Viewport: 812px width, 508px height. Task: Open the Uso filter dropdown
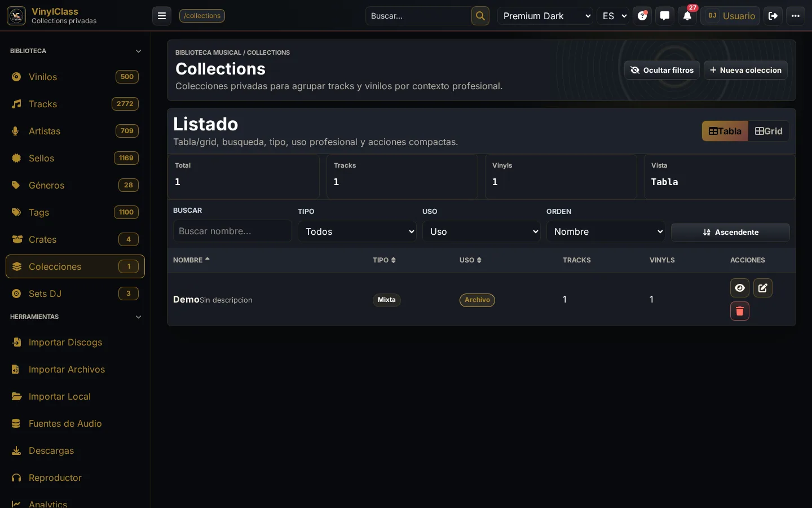[482, 231]
